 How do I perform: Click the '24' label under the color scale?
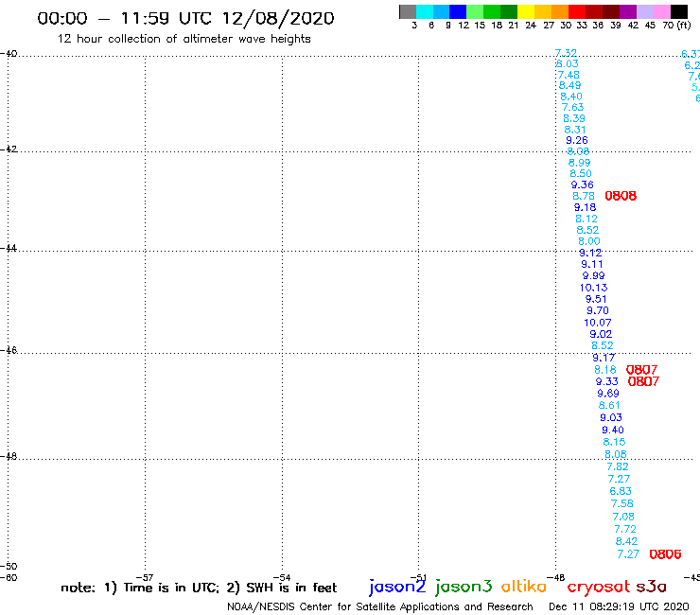click(x=531, y=26)
